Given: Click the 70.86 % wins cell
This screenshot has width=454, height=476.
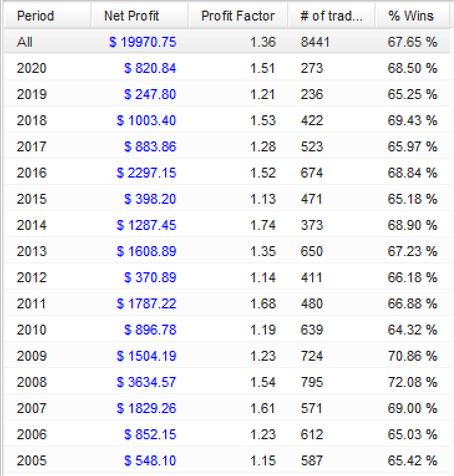Looking at the screenshot, I should [412, 356].
